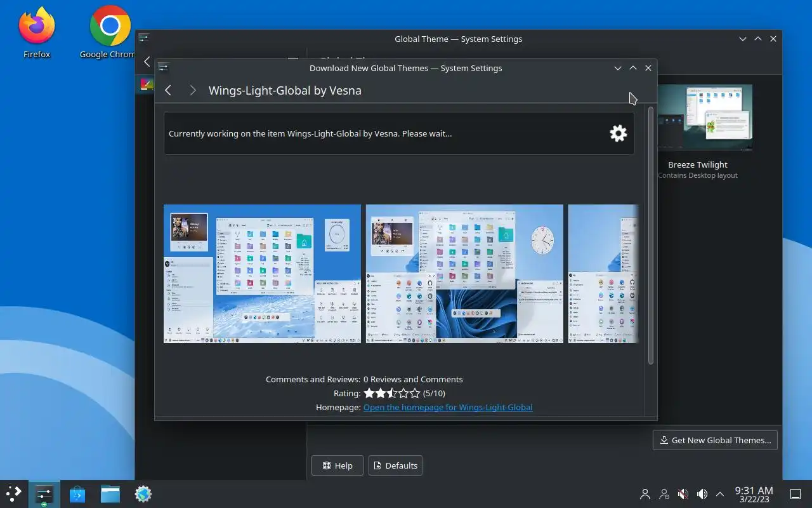Launch Google Chrome desktop shortcut
812x508 pixels.
click(110, 33)
